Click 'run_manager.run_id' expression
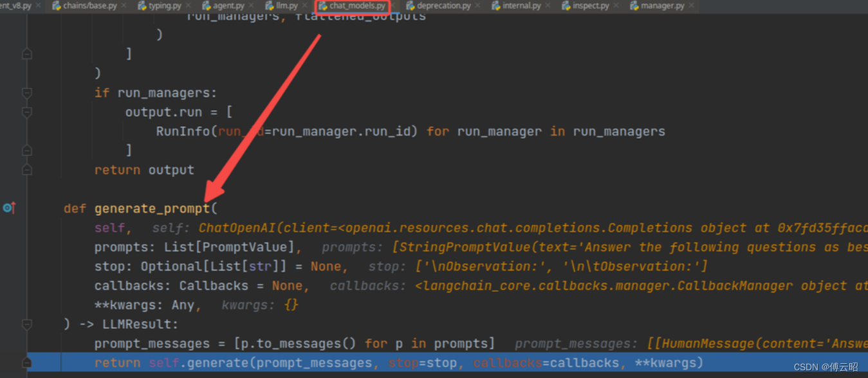 (x=340, y=131)
